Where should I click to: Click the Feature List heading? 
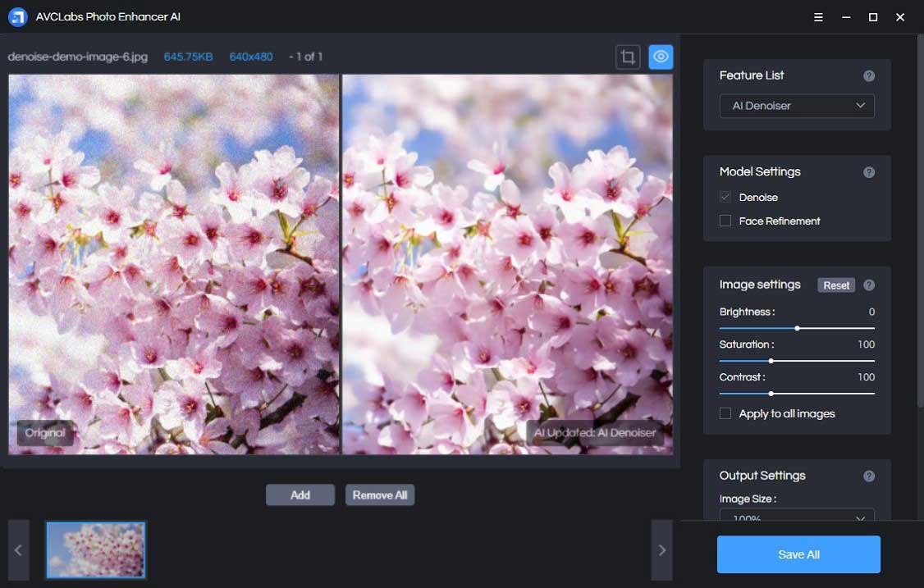pos(752,75)
